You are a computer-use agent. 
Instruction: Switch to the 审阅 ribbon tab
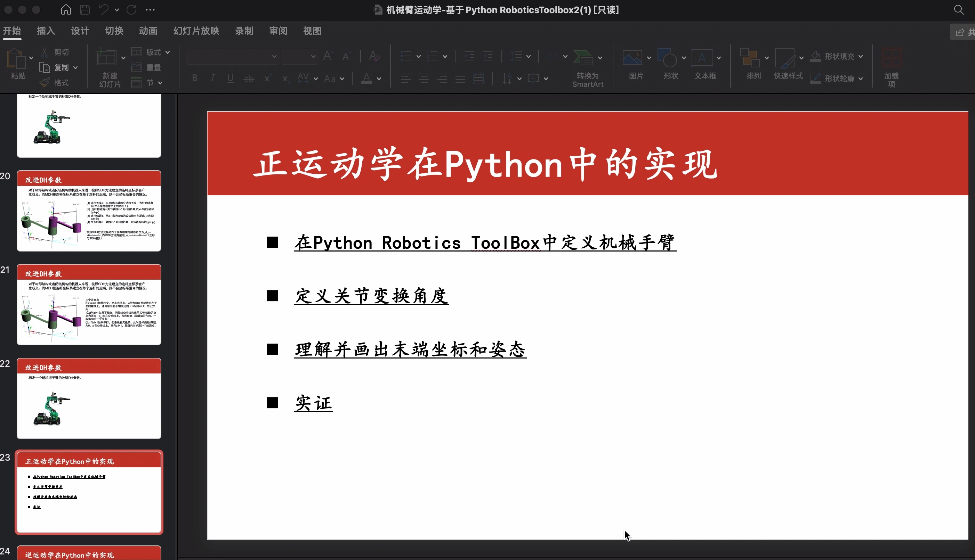coord(278,31)
